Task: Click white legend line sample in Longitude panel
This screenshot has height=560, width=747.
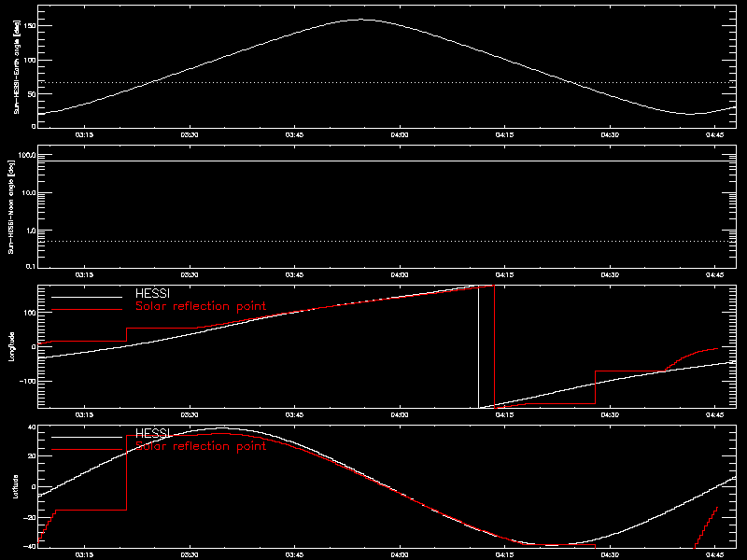Action: click(x=87, y=297)
